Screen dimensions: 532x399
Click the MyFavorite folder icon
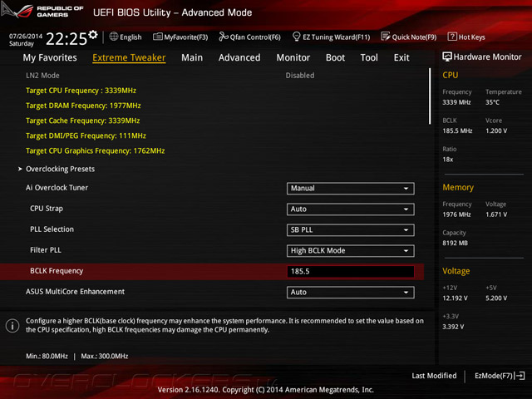[x=158, y=37]
